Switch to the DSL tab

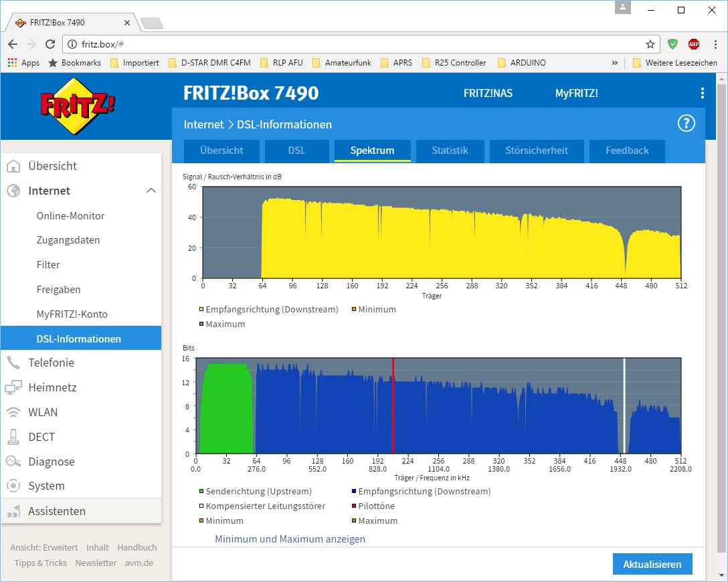[x=296, y=151]
